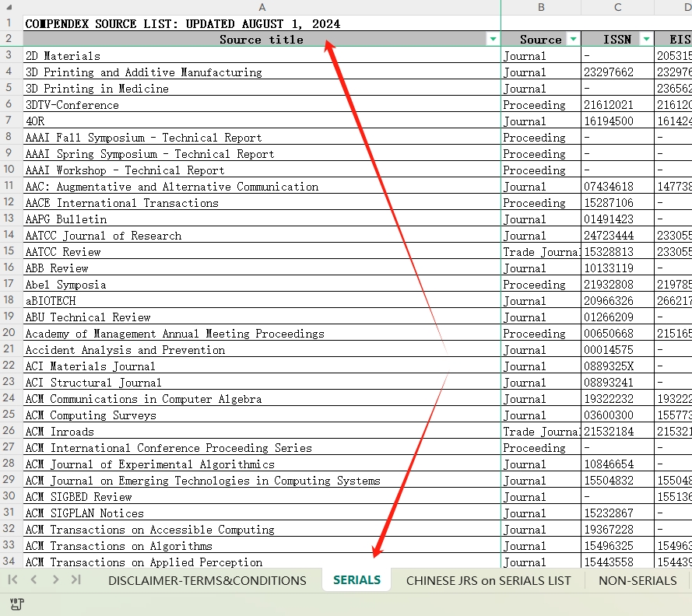
Task: Select ACM Communications in Computer Algebra
Action: click(262, 398)
